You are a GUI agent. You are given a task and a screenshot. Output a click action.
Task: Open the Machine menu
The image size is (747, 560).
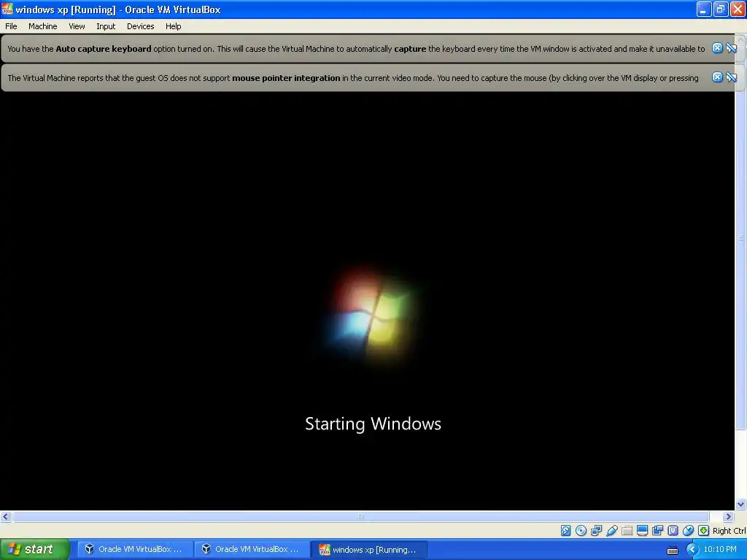tap(43, 26)
